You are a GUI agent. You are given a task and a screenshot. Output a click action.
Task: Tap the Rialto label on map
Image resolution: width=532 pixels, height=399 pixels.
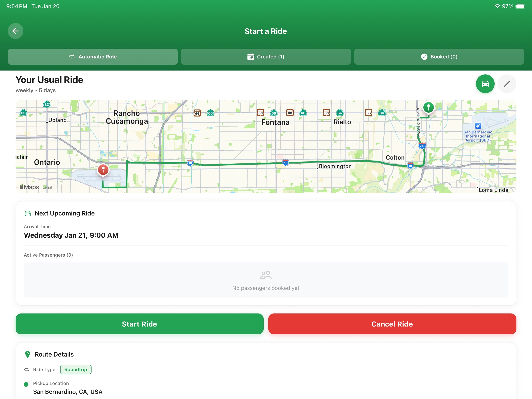(342, 122)
